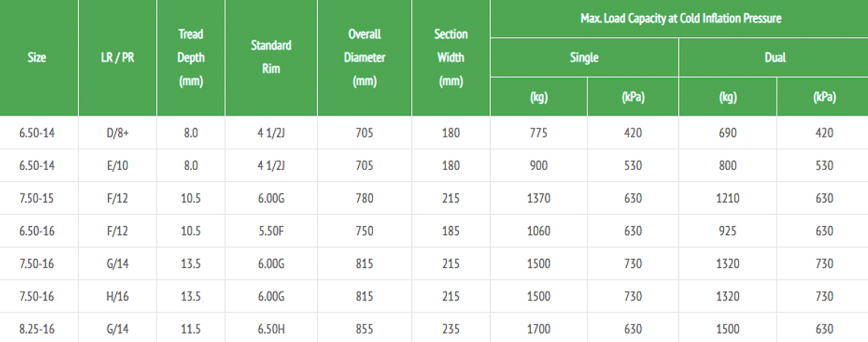Click the 8.25-16 size cell
This screenshot has width=868, height=342.
coord(36,329)
